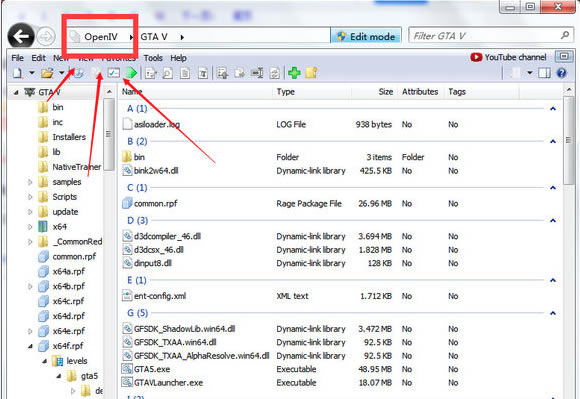Open the New file dropdown arrow

[x=32, y=73]
